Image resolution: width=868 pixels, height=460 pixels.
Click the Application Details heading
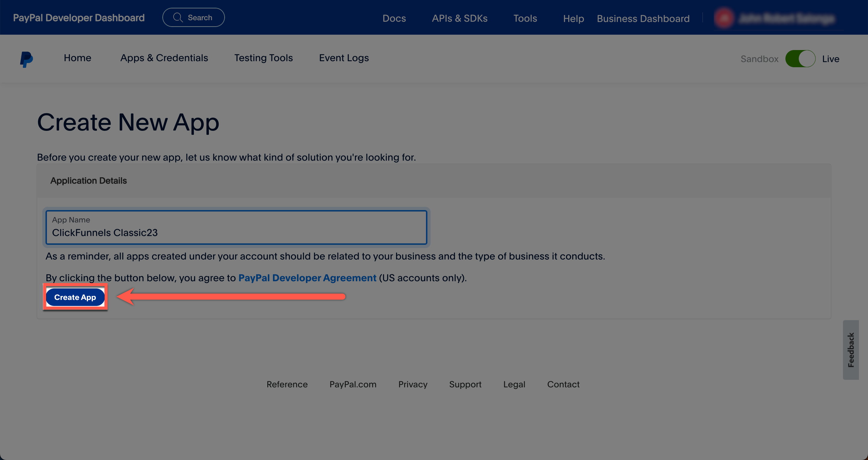88,181
